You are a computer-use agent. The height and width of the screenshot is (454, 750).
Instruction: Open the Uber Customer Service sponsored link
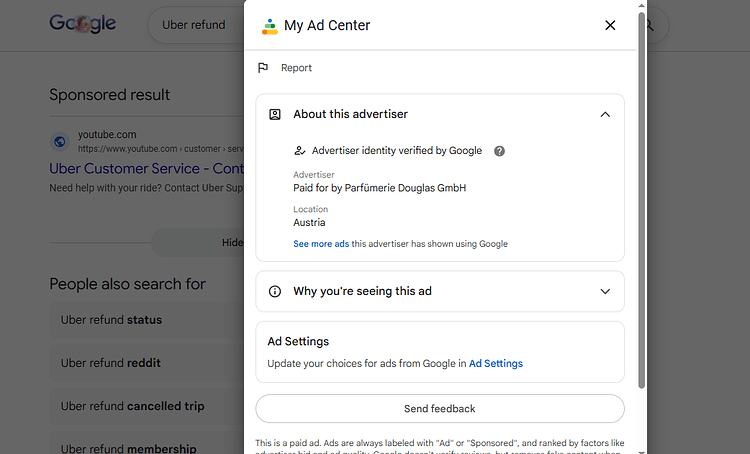point(146,169)
